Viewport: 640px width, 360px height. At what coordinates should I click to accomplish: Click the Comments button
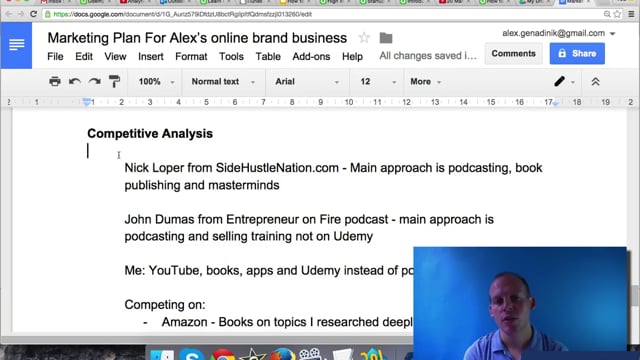tap(513, 53)
